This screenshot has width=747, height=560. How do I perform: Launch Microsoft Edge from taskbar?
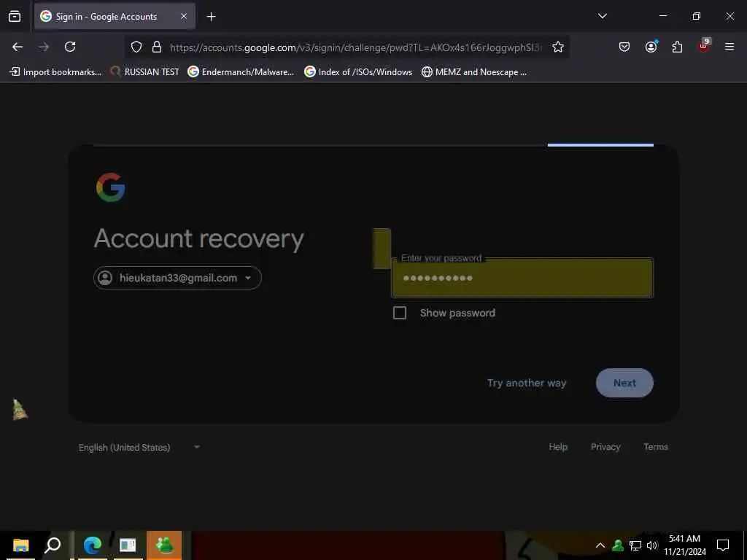click(93, 545)
